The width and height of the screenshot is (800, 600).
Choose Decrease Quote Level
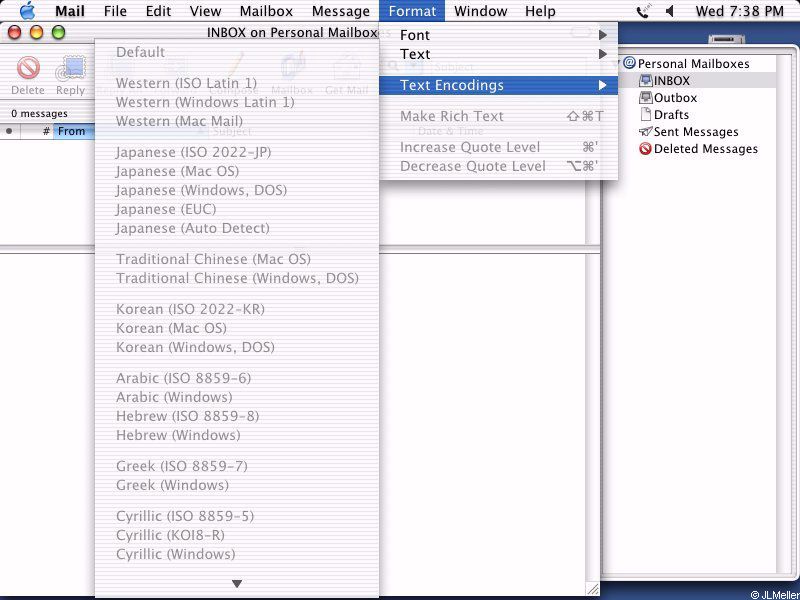click(498, 166)
